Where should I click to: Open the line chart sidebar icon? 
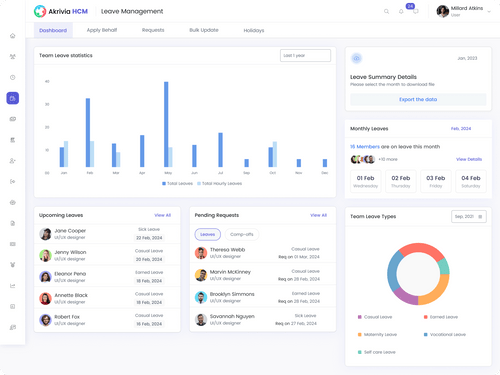pyautogui.click(x=13, y=286)
